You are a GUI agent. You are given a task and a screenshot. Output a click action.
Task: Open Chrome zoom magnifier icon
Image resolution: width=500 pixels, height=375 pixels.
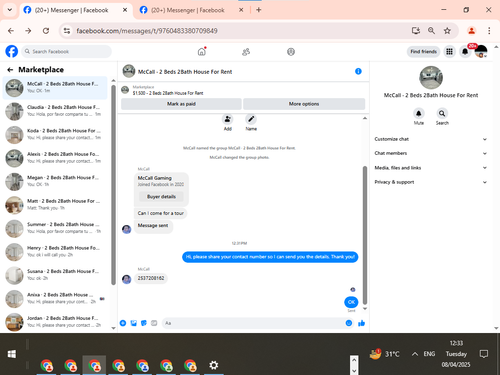pyautogui.click(x=431, y=31)
